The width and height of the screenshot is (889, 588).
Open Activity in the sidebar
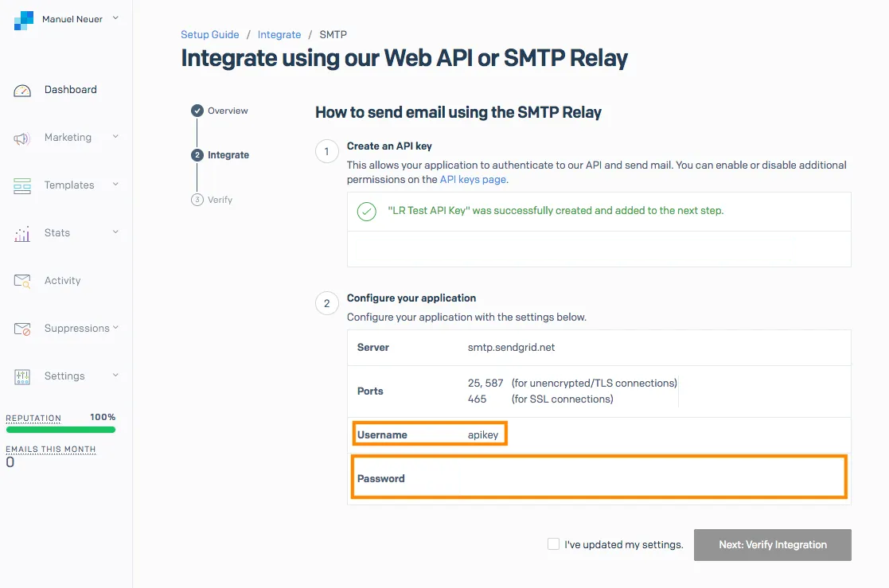pyautogui.click(x=62, y=280)
